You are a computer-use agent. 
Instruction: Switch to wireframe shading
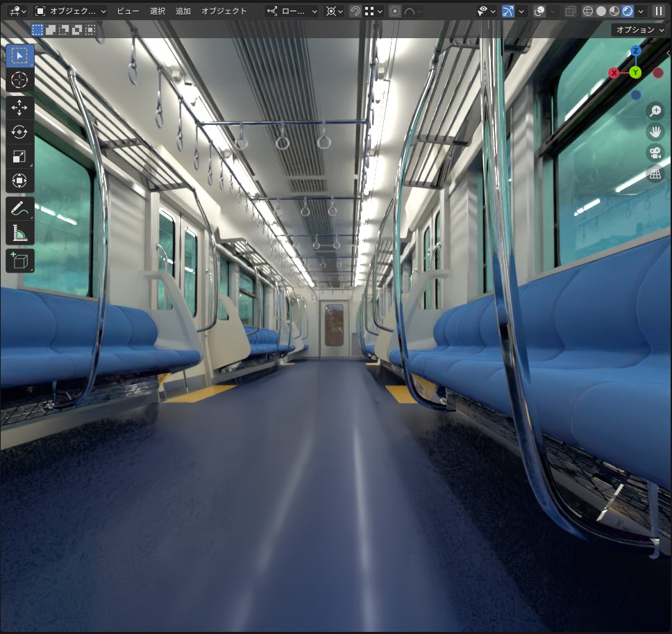pyautogui.click(x=588, y=11)
